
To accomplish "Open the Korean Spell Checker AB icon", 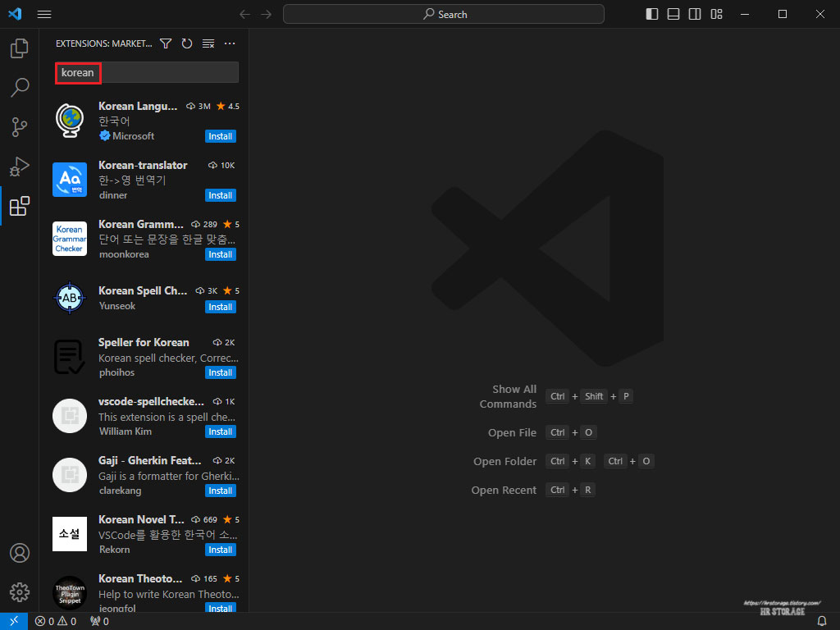I will click(70, 297).
